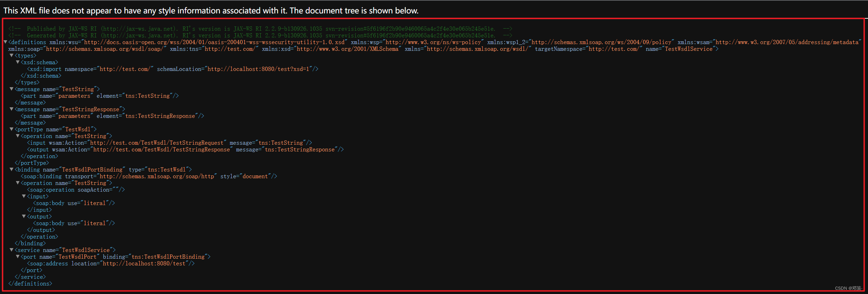Collapse the types element triangle

(x=11, y=55)
